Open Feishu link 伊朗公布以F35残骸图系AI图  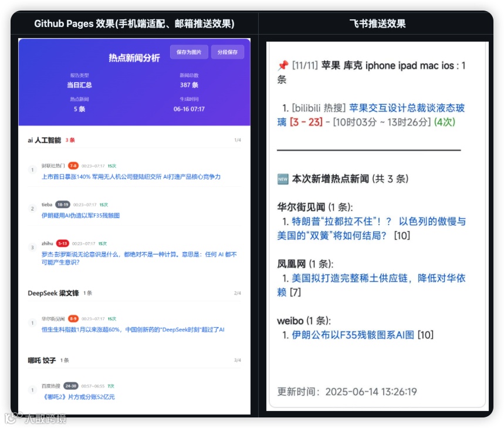point(353,335)
